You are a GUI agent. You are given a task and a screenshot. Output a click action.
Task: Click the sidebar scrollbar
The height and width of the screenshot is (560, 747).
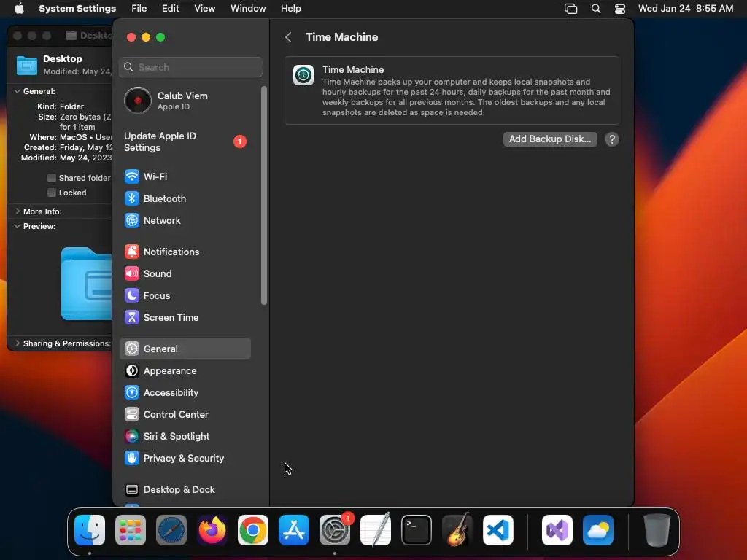264,195
